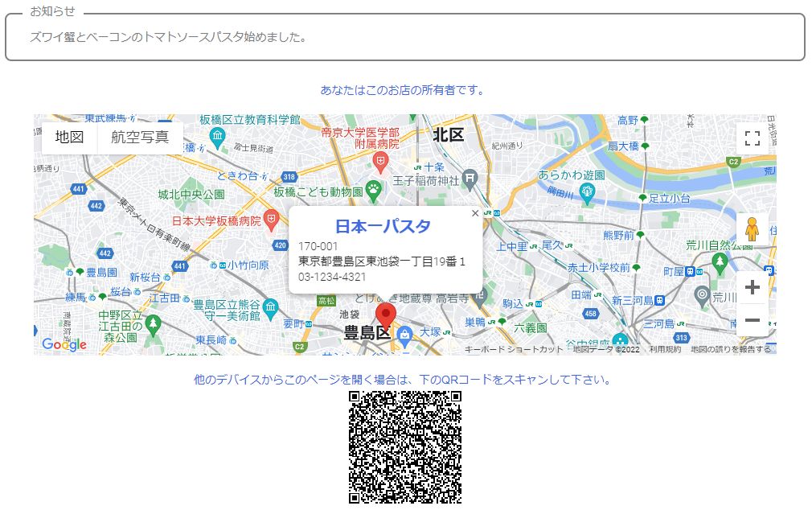
Task: Click the 03-1234-4321 phone number
Action: coord(332,277)
